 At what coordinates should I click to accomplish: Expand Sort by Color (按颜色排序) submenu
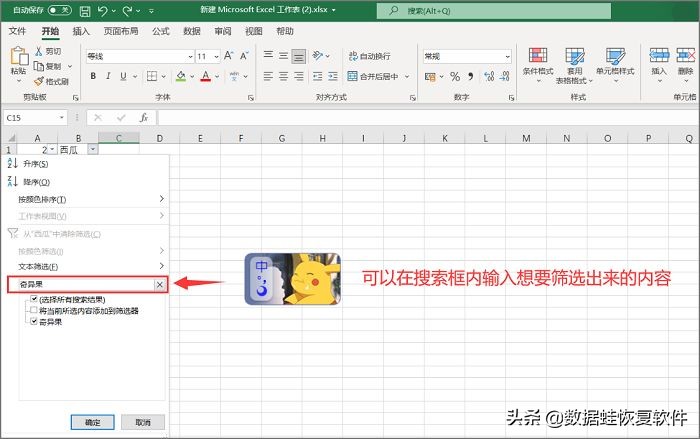pyautogui.click(x=162, y=199)
